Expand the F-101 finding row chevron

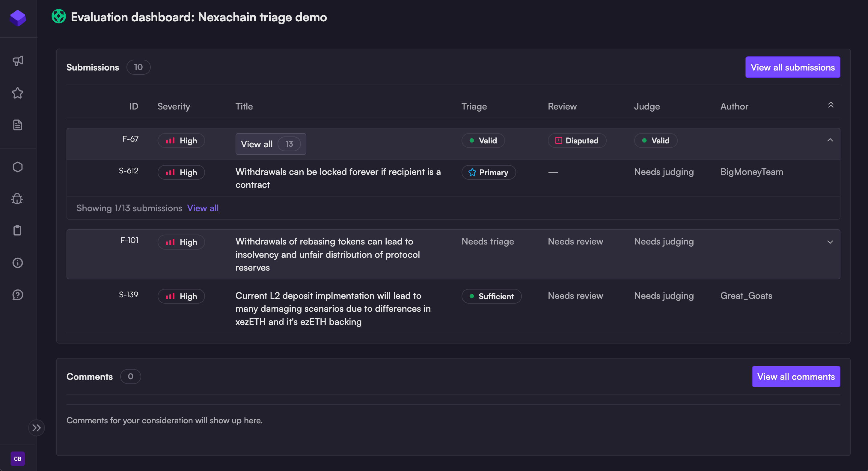[x=830, y=242]
